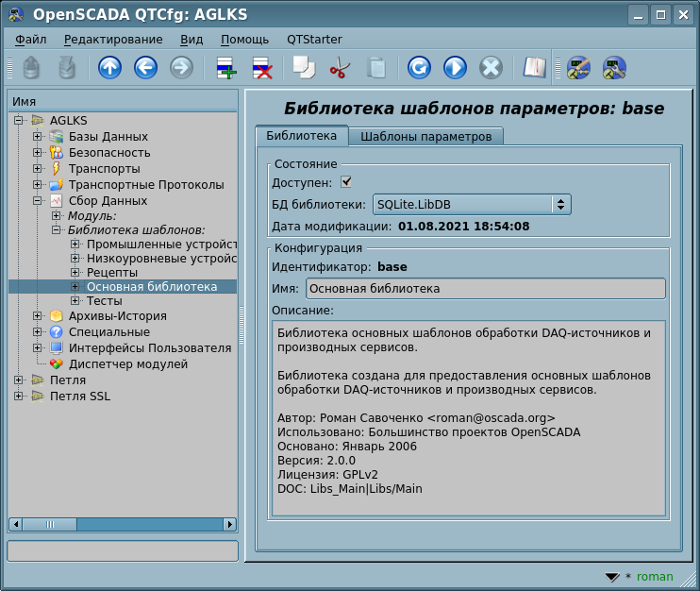Image resolution: width=700 pixels, height=591 pixels.
Task: Refresh the page with circular arrow icon
Action: (419, 68)
